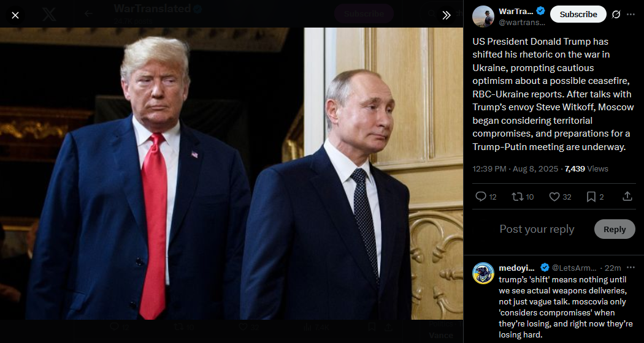Click the Trump and Putin photo
Viewport: 644px width, 343px height.
(x=232, y=173)
